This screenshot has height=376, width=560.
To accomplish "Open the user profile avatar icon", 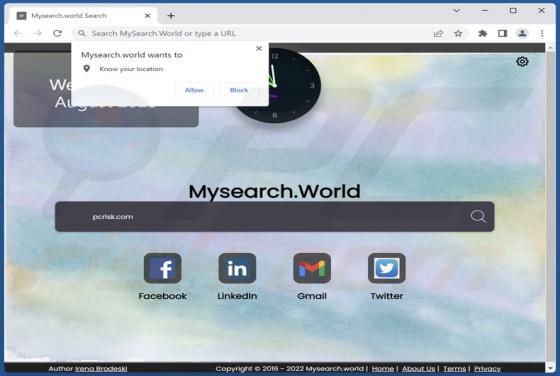I will coord(522,34).
